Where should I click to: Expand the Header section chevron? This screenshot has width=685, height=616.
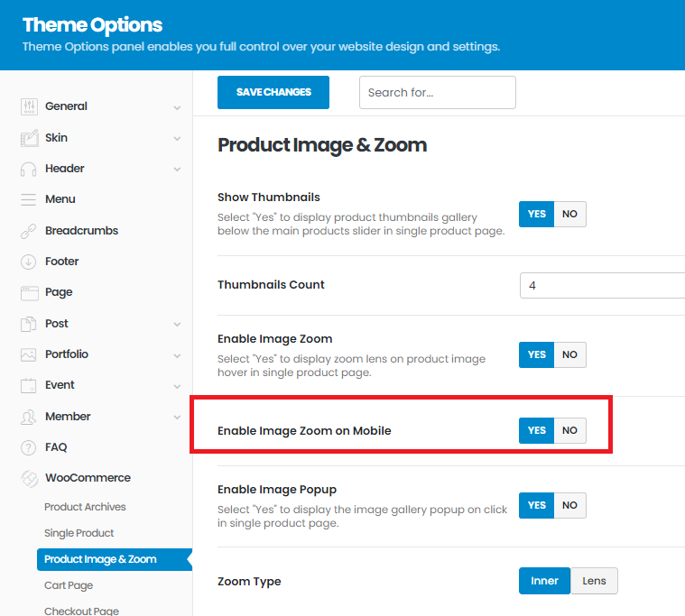177,169
